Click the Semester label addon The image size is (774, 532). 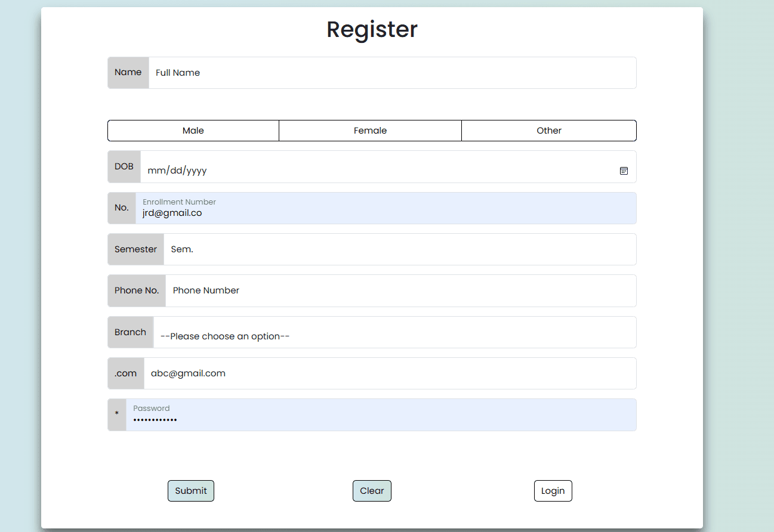pyautogui.click(x=136, y=249)
